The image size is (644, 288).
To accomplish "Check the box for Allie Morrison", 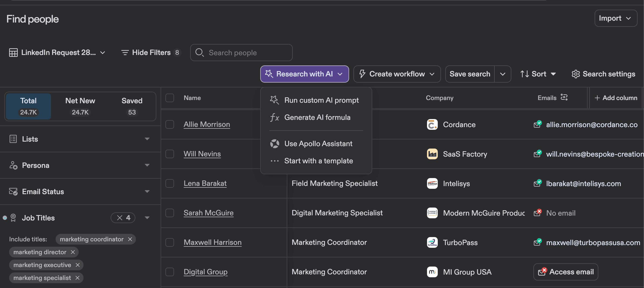I will click(170, 124).
